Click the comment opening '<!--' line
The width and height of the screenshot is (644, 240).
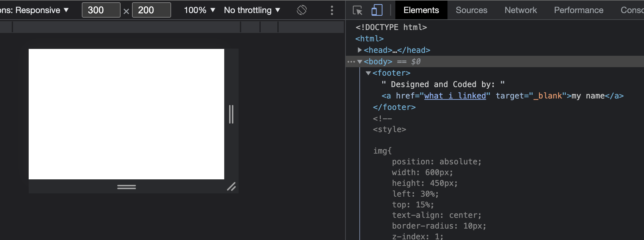click(382, 119)
